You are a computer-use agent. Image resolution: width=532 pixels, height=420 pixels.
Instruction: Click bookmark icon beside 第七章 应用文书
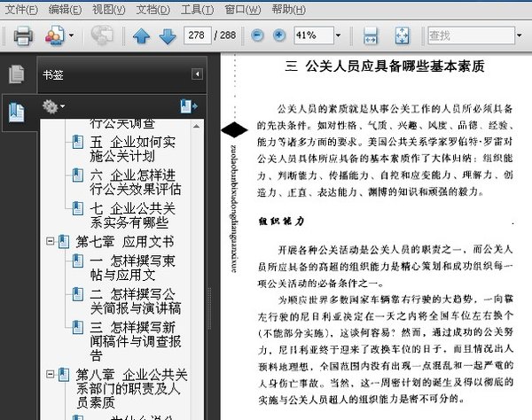[x=64, y=241]
